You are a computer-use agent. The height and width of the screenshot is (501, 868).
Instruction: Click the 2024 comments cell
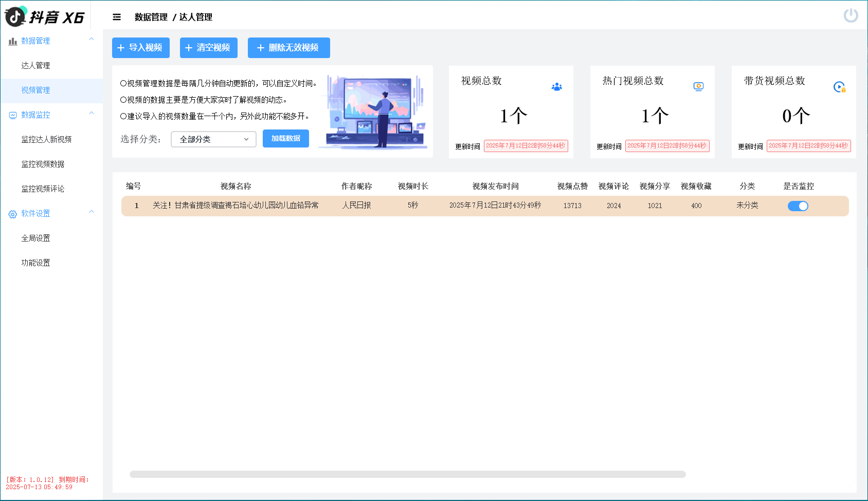[613, 206]
